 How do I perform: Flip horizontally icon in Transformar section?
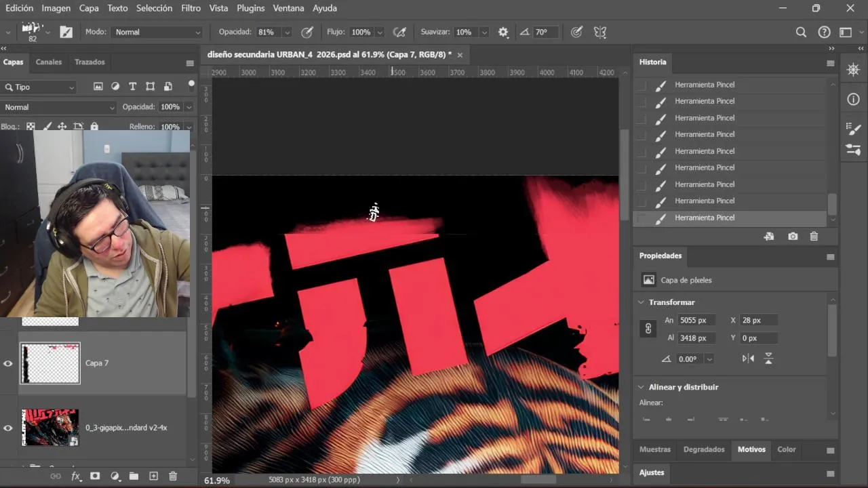pos(748,359)
